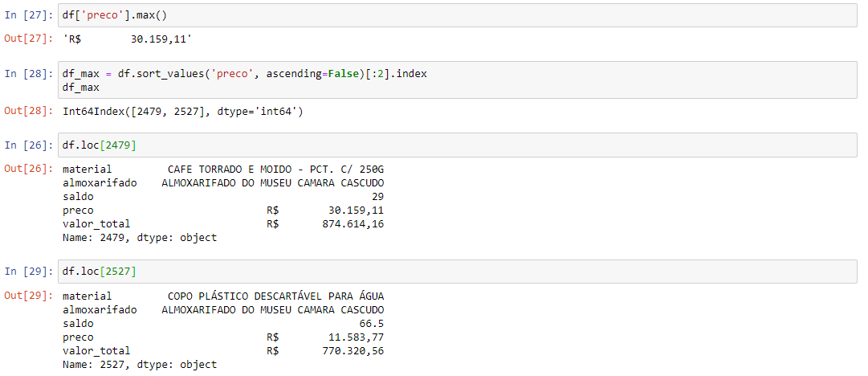Image resolution: width=868 pixels, height=376 pixels.
Task: Click the Out[28] output prompt
Action: pyautogui.click(x=28, y=111)
